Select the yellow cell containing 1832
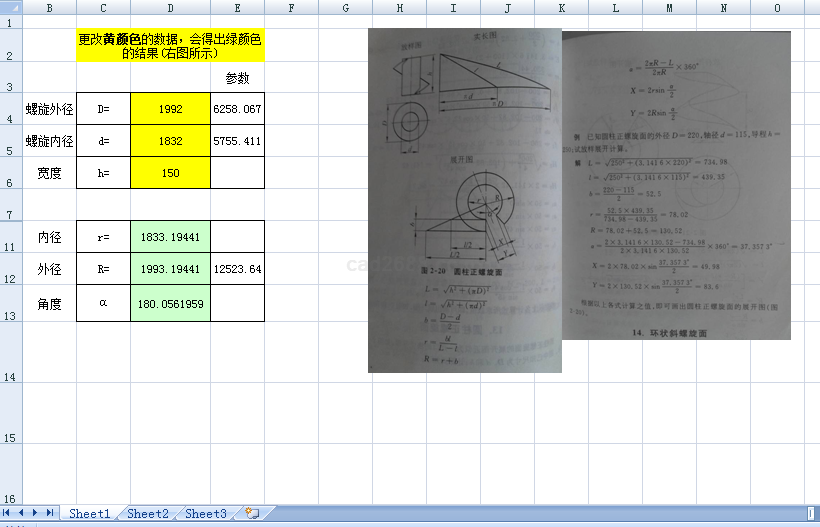The height and width of the screenshot is (527, 820). [x=170, y=142]
